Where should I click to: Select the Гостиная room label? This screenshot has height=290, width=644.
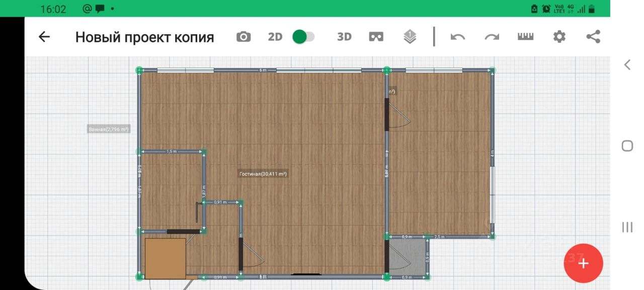[263, 174]
